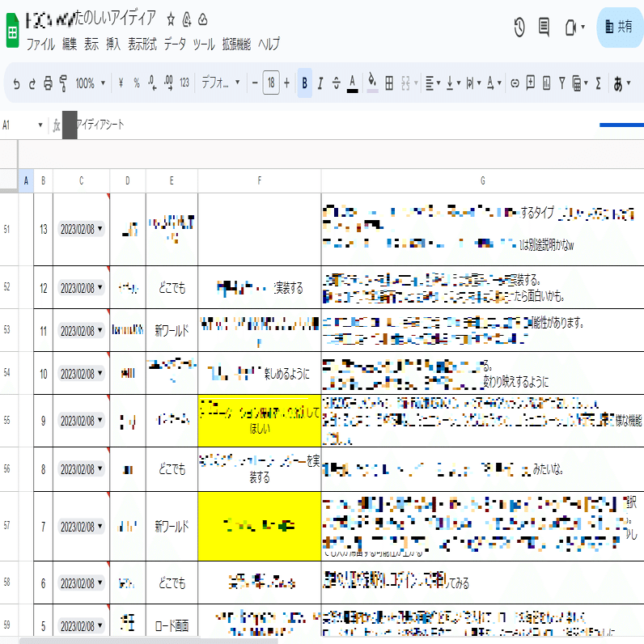Click cell 新ワールド in row 53
644x644 pixels.
tap(172, 330)
